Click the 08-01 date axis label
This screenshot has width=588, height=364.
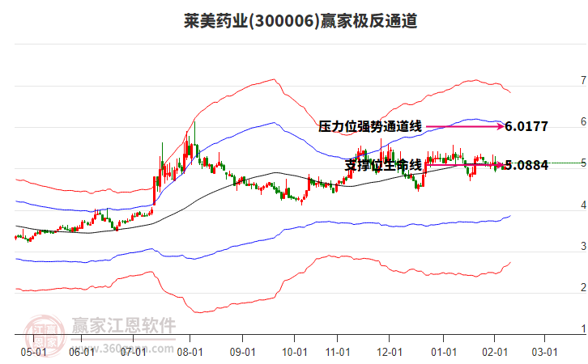click(x=190, y=352)
